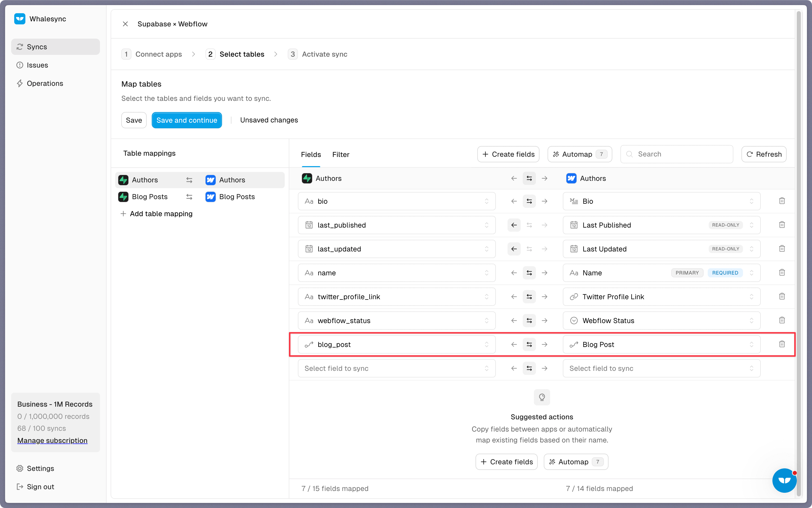Viewport: 812px width, 508px height.
Task: Open the Blog Post Webflow field dropdown
Action: (661, 344)
